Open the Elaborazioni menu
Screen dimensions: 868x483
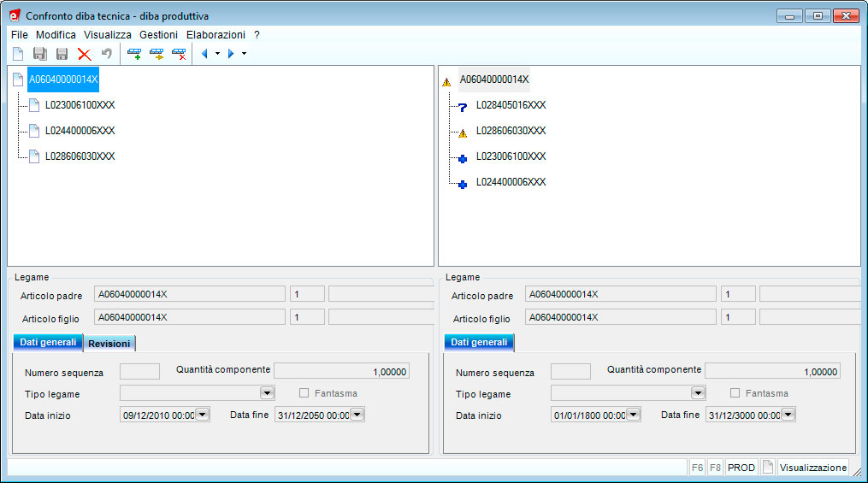click(x=216, y=35)
